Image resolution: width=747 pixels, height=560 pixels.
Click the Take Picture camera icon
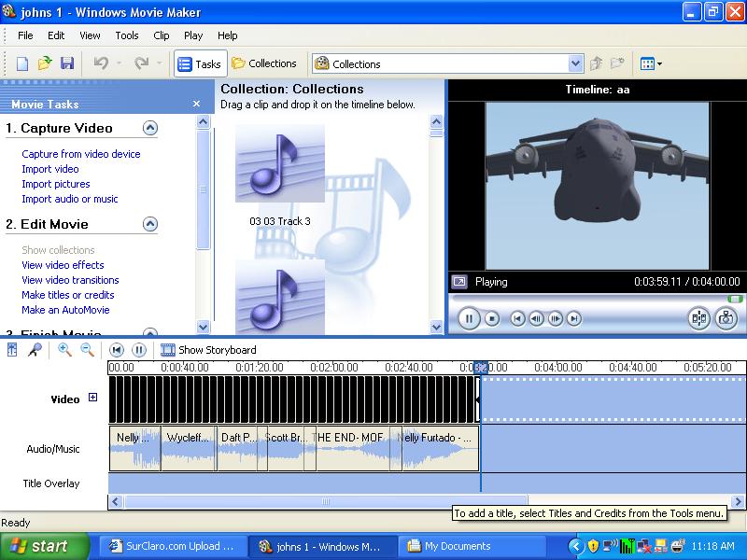tap(726, 318)
